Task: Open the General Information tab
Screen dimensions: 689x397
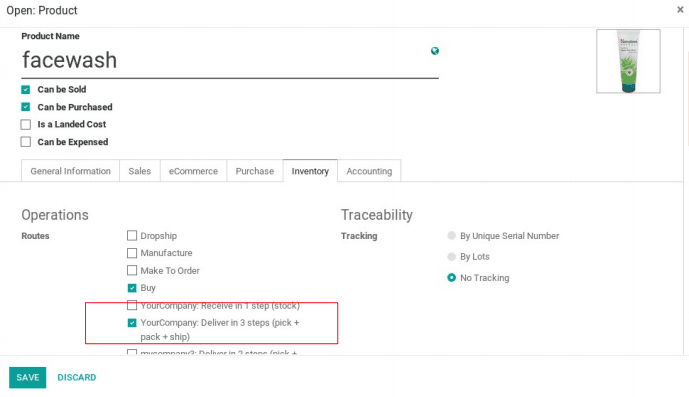Action: [x=70, y=171]
